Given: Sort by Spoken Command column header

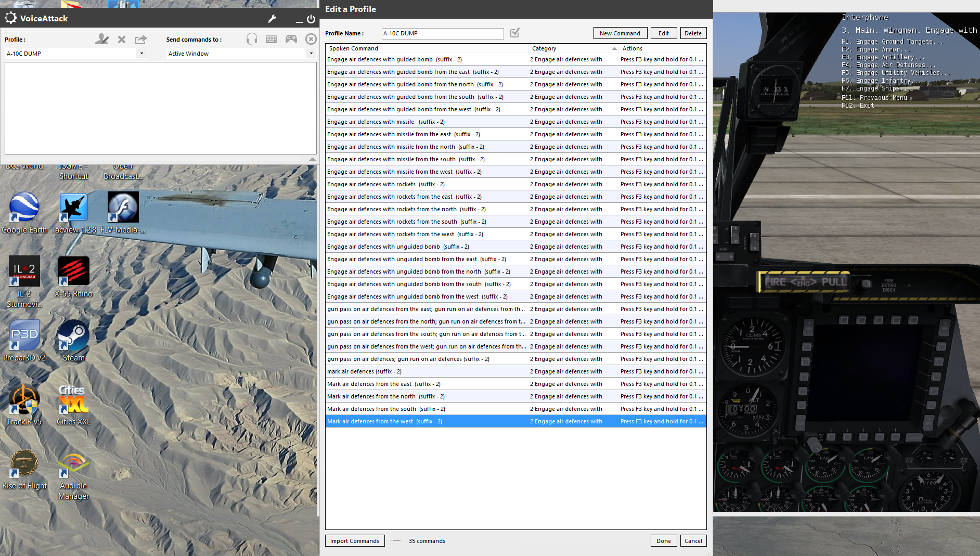Looking at the screenshot, I should point(427,48).
